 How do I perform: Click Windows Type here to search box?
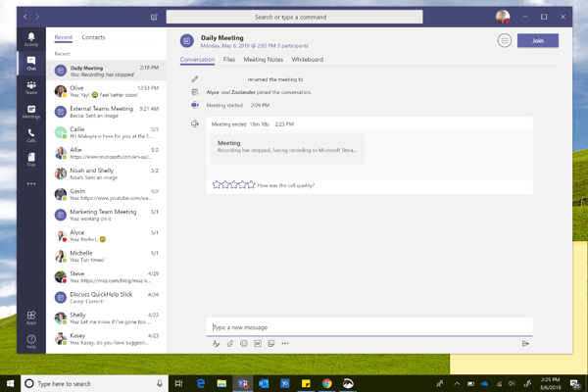94,383
